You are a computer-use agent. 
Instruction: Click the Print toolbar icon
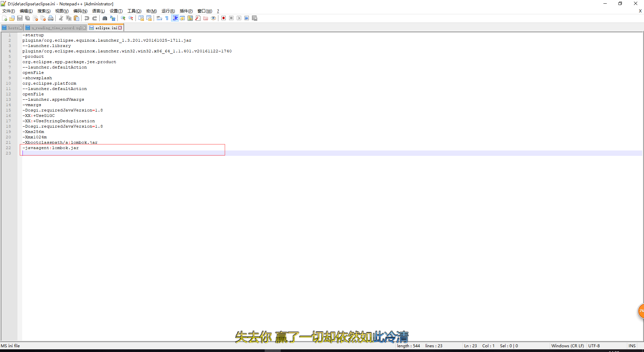[x=51, y=18]
